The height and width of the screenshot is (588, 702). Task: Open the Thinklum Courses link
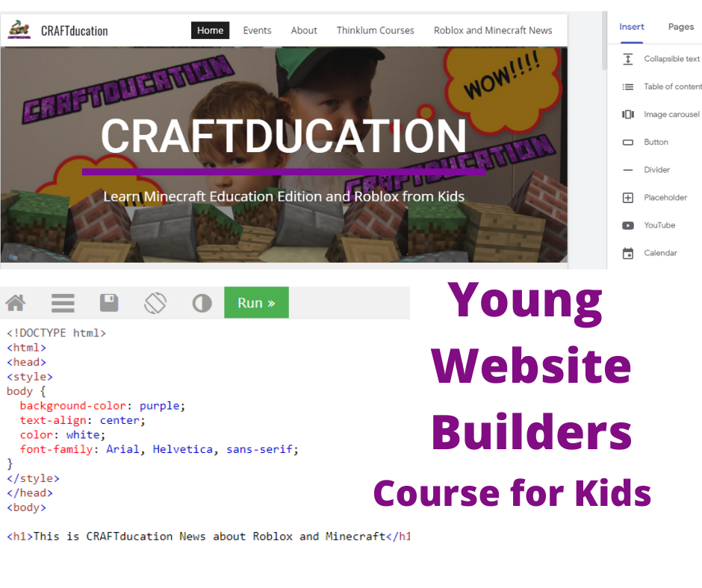375,30
